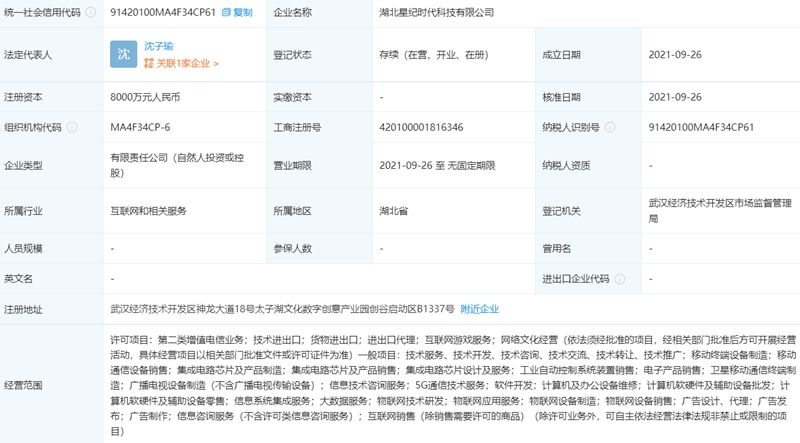Click the 登记机关 label cell
The image size is (800, 443).
pos(588,211)
